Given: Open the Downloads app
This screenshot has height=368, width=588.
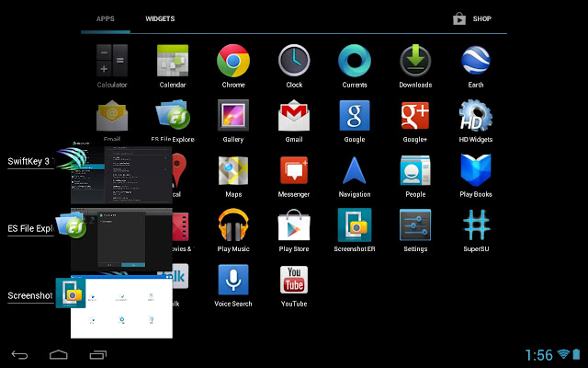Looking at the screenshot, I should pyautogui.click(x=415, y=62).
